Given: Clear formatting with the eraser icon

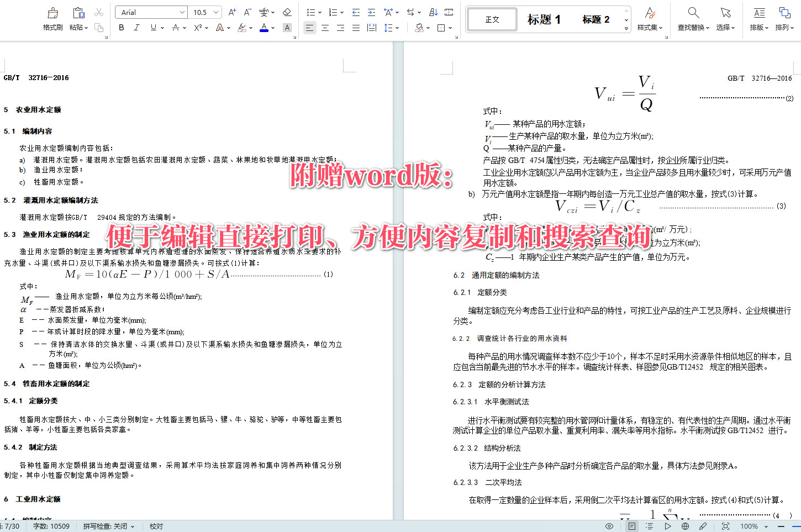Looking at the screenshot, I should pyautogui.click(x=287, y=12).
